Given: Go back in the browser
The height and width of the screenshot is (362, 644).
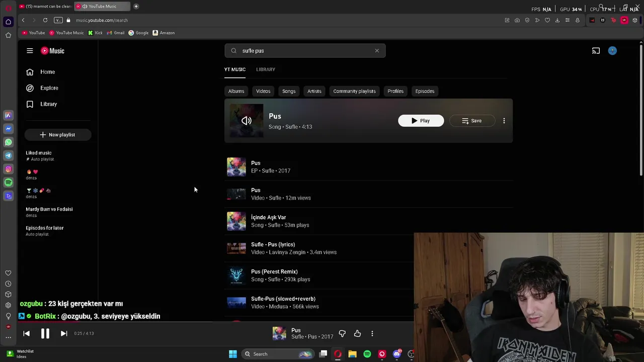Looking at the screenshot, I should click(x=23, y=20).
